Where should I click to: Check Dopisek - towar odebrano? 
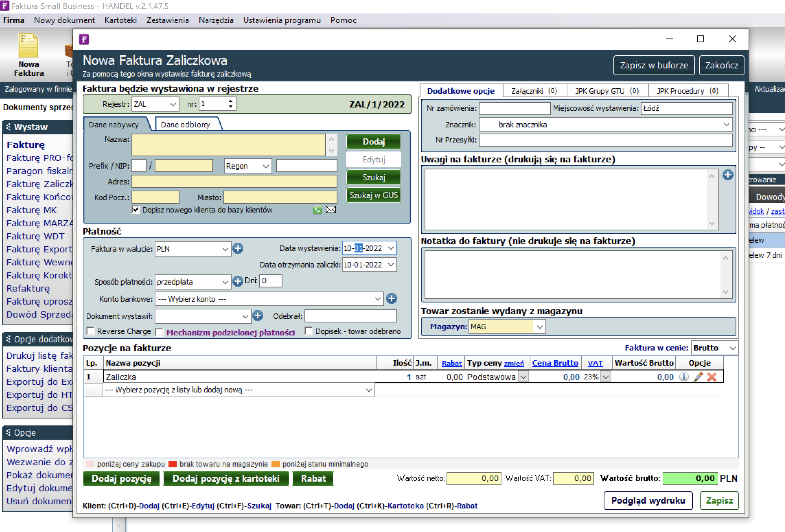(308, 331)
